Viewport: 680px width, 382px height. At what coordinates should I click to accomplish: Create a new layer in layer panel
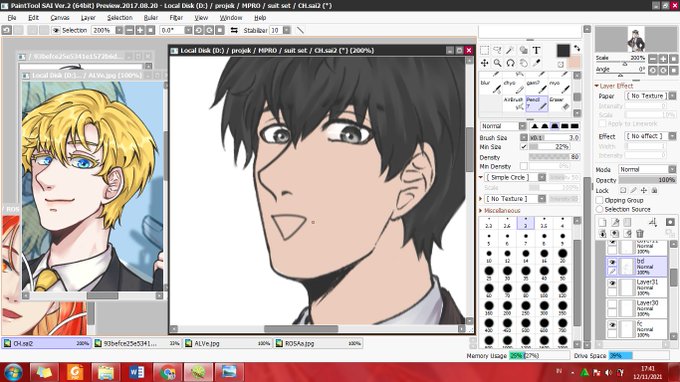(x=602, y=222)
